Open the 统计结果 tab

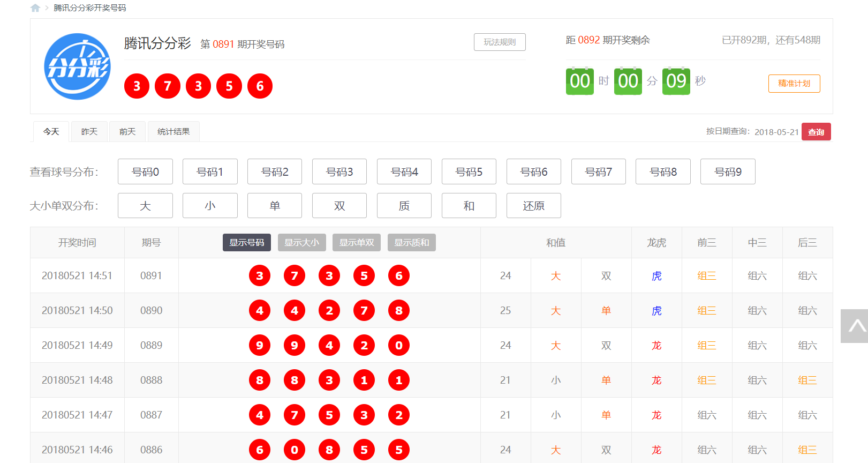click(173, 132)
